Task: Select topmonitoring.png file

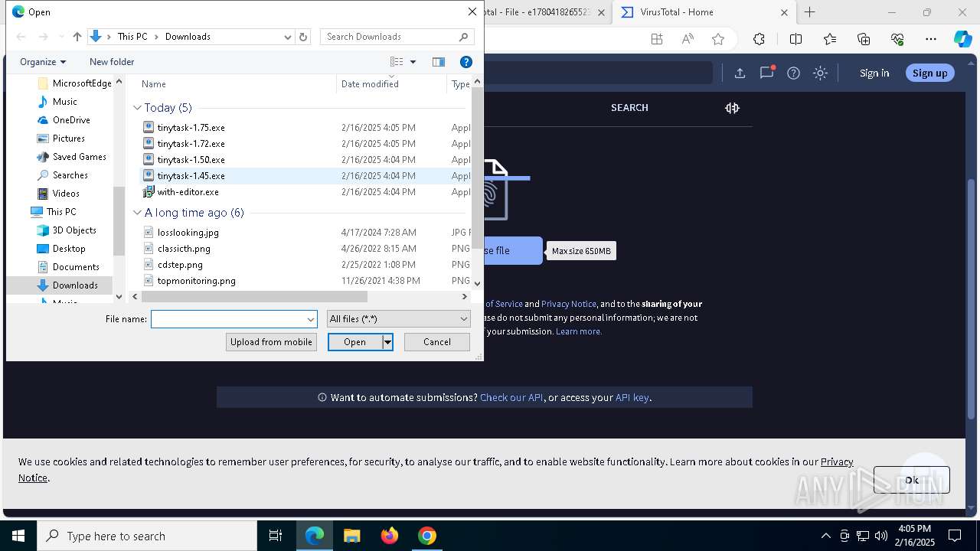Action: coord(196,281)
